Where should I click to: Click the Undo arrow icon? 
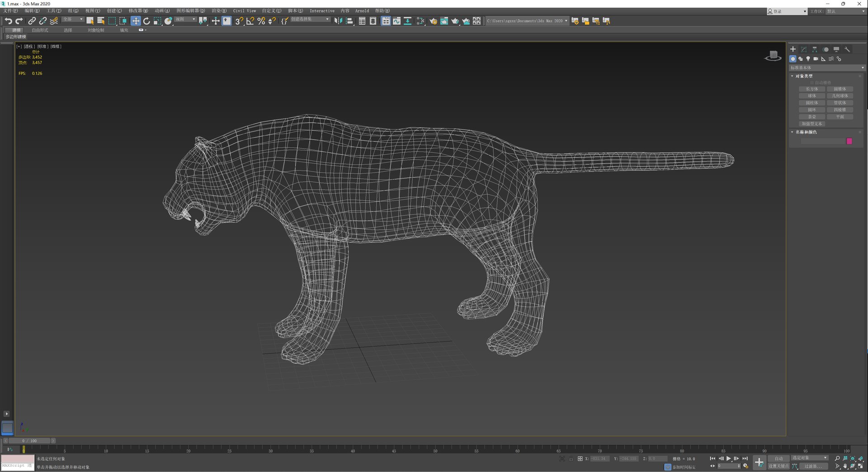tap(8, 21)
